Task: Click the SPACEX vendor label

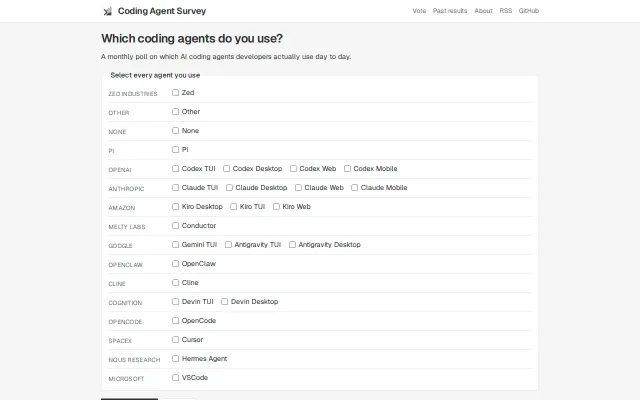Action: [x=120, y=341]
